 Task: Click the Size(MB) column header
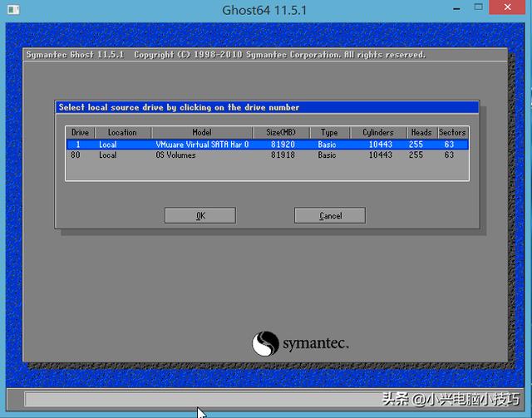[281, 132]
